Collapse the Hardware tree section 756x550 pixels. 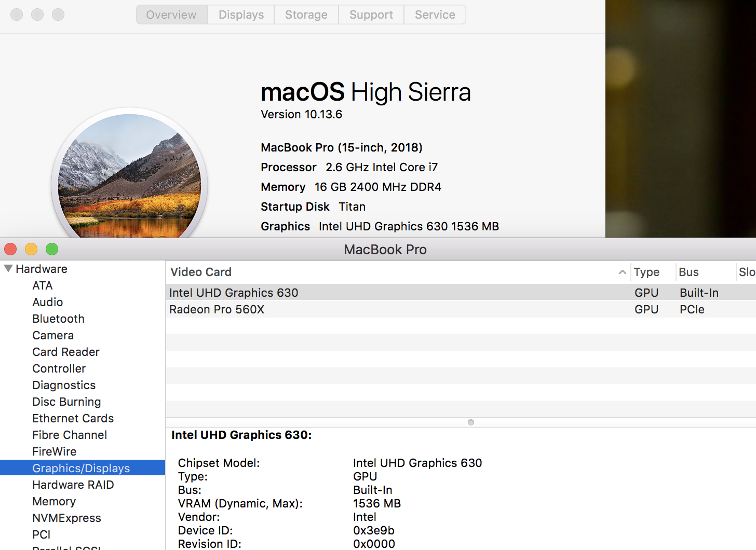(x=8, y=268)
